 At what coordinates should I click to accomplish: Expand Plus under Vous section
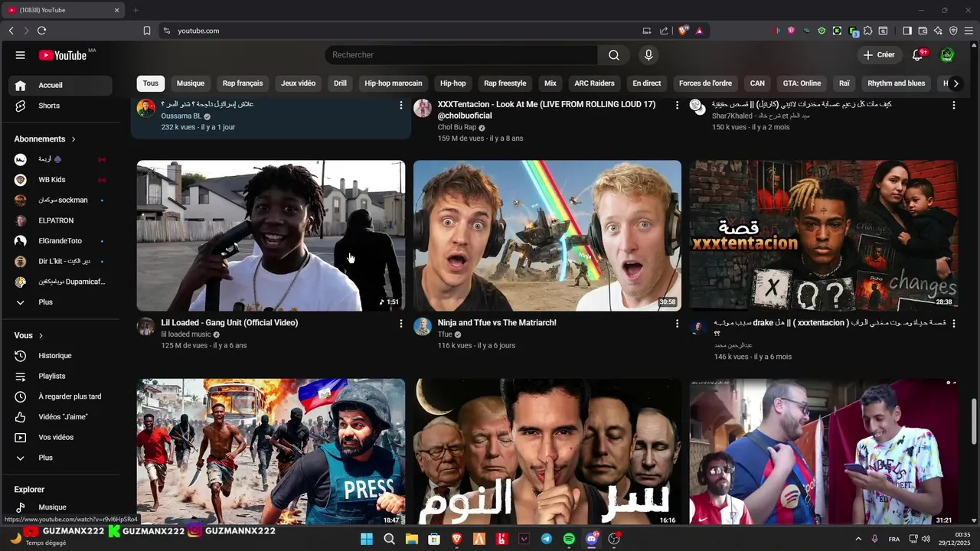[61, 458]
